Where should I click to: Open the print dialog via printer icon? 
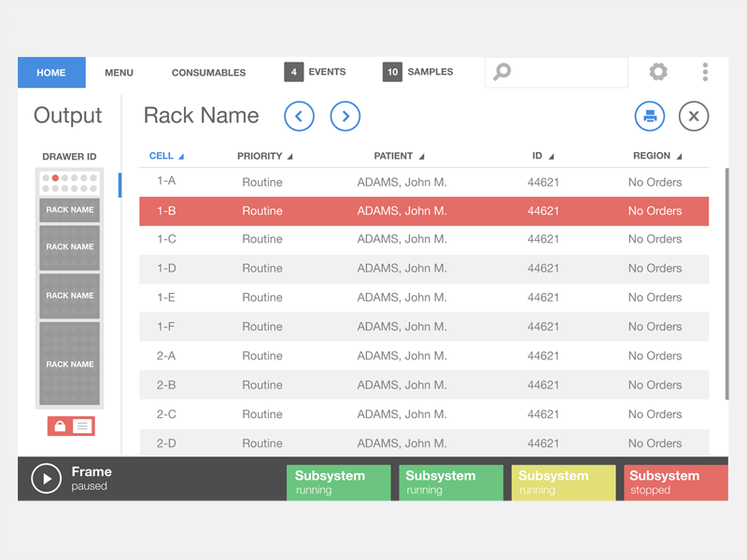coord(649,117)
